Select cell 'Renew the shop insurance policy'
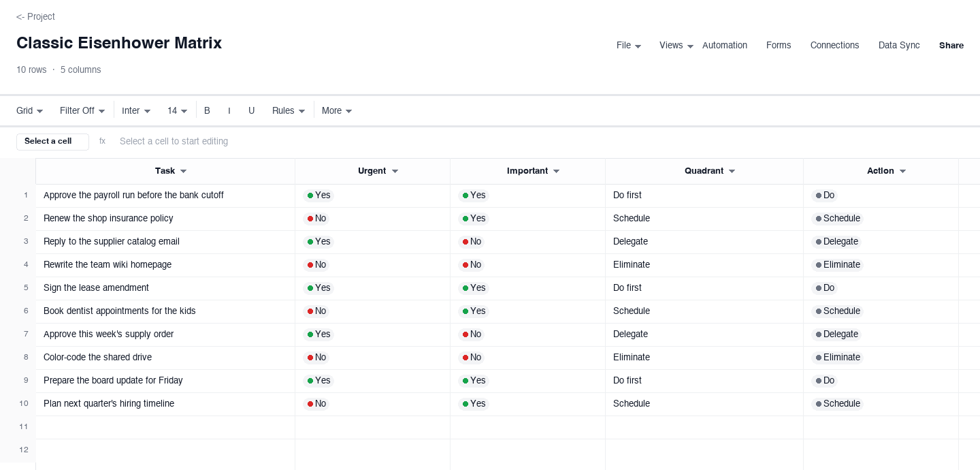The image size is (980, 470). coord(165,219)
